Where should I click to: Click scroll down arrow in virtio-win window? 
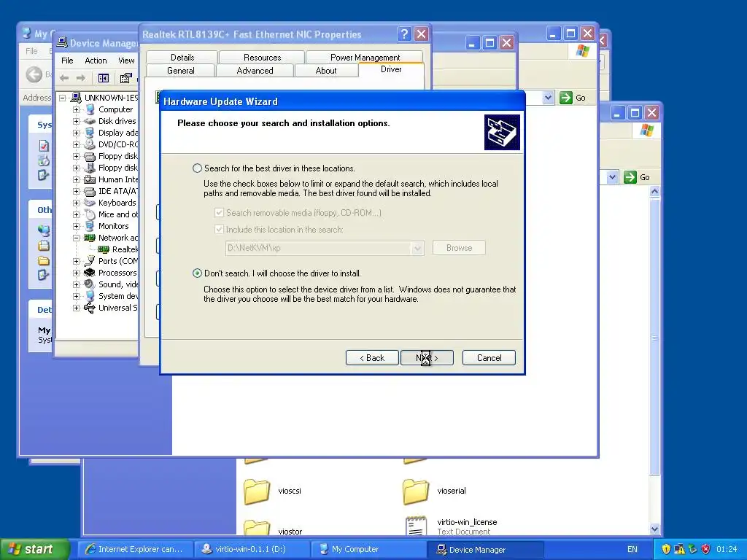pyautogui.click(x=654, y=529)
